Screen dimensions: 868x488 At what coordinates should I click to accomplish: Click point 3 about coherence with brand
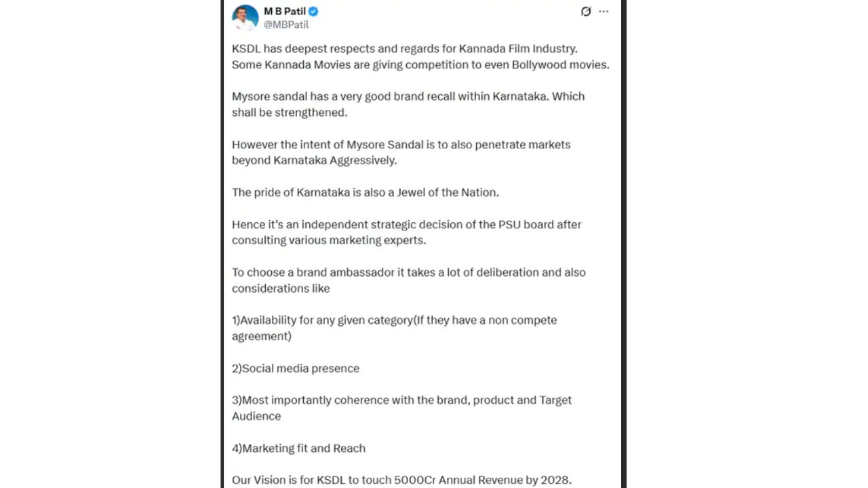pos(401,401)
